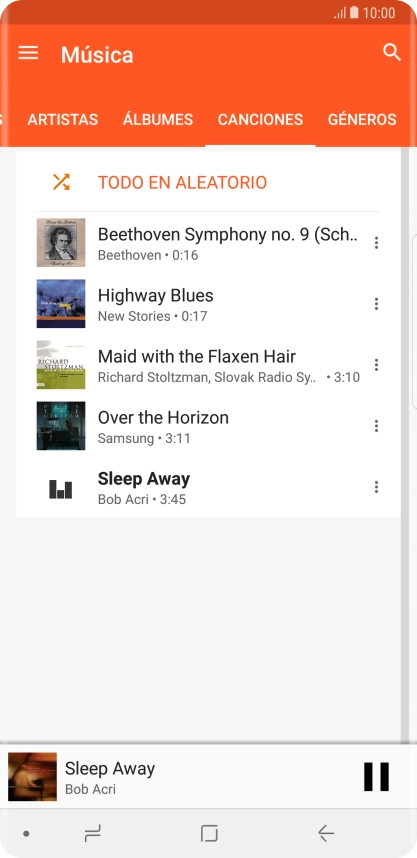Open now playing via Sleep Away album cover
The height and width of the screenshot is (858, 417).
tap(32, 776)
